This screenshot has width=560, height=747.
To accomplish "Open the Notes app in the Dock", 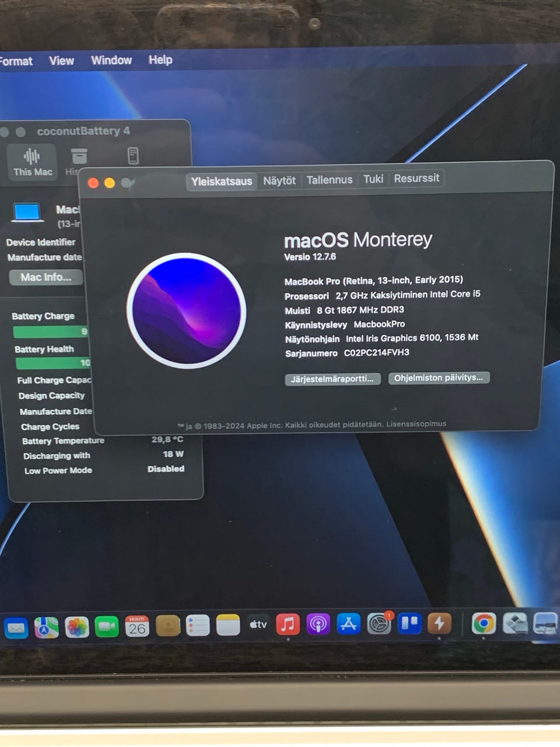I will (x=228, y=625).
